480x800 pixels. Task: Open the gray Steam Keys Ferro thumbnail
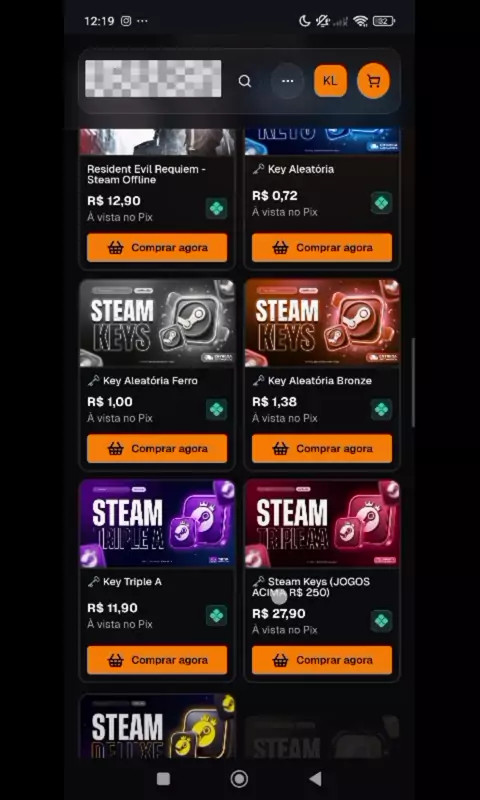(x=158, y=323)
